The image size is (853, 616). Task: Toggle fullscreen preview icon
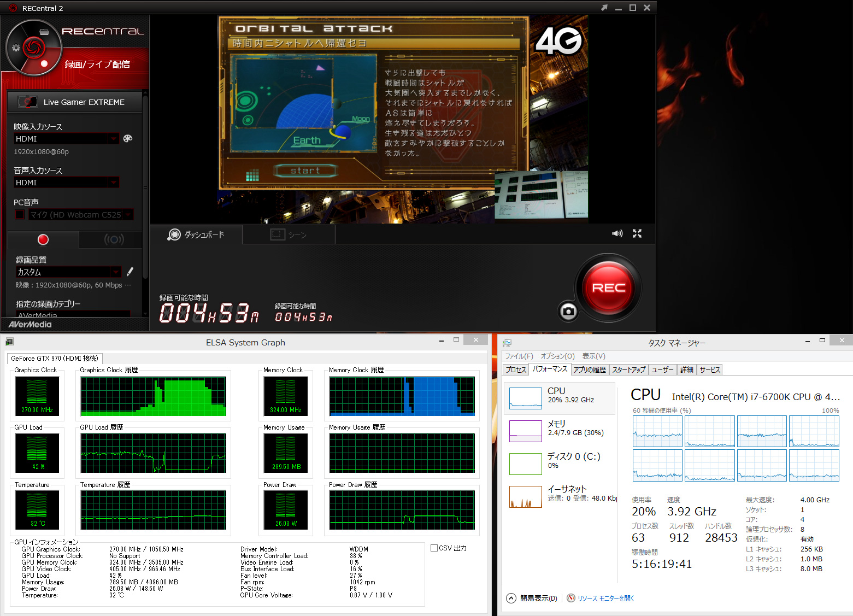pos(637,233)
